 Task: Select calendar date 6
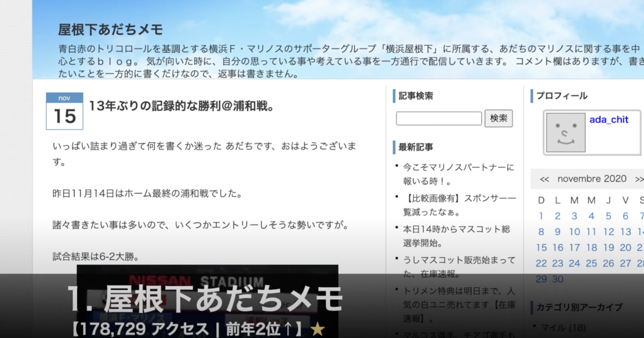pyautogui.click(x=626, y=216)
